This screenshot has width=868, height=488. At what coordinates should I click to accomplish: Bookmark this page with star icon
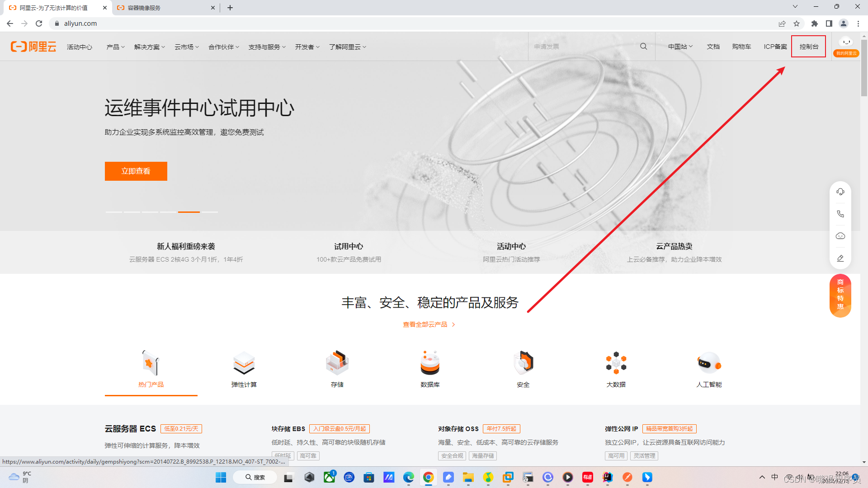797,23
